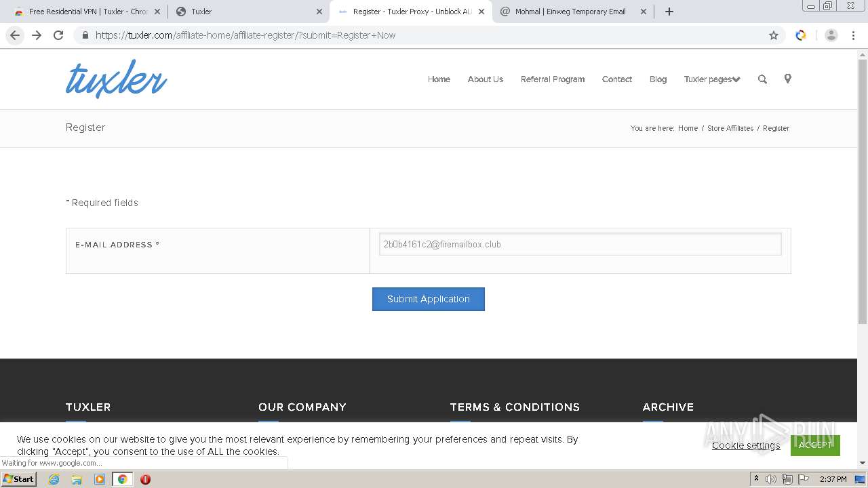Open the Chrome three-dot menu

pos(854,35)
